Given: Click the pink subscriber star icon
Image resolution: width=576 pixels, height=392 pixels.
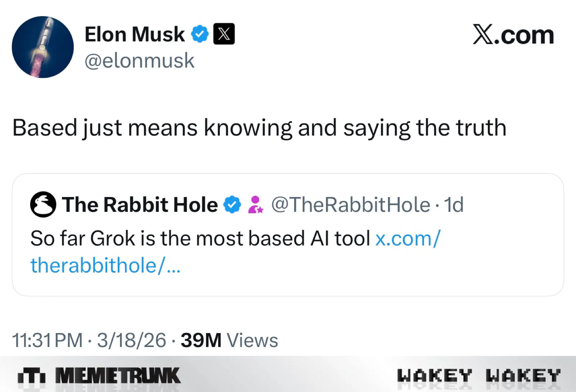Looking at the screenshot, I should [x=256, y=205].
